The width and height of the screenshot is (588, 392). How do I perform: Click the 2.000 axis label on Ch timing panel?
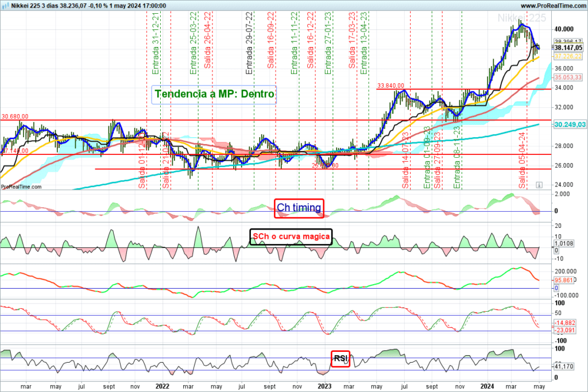[562, 194]
